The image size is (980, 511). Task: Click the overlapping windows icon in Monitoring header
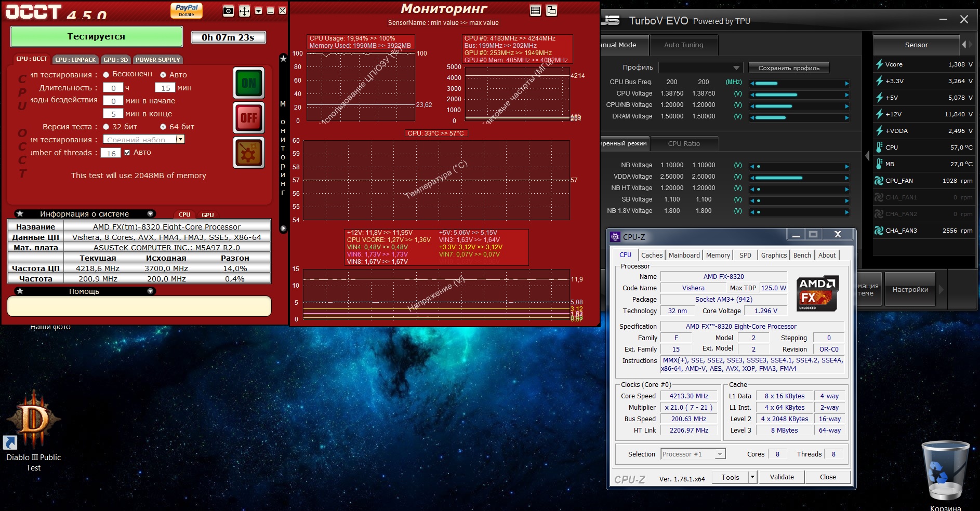click(551, 10)
